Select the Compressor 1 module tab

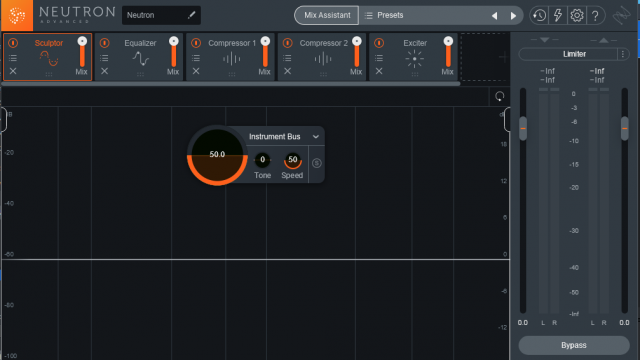point(231,57)
